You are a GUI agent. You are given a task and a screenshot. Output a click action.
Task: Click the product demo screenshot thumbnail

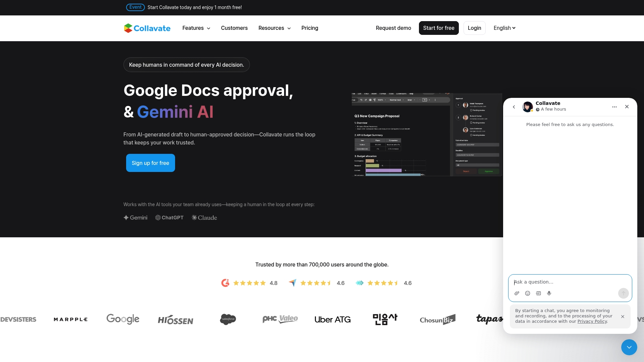(427, 134)
